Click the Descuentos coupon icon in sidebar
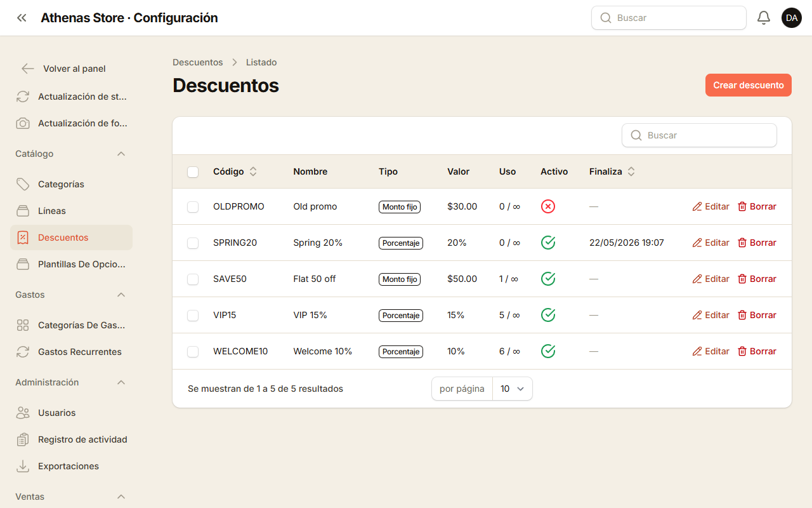 coord(23,237)
